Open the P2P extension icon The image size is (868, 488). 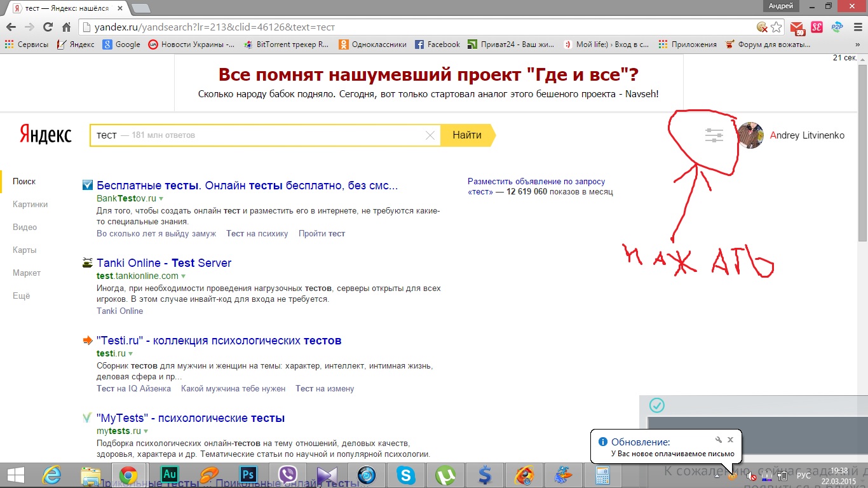[x=837, y=27]
